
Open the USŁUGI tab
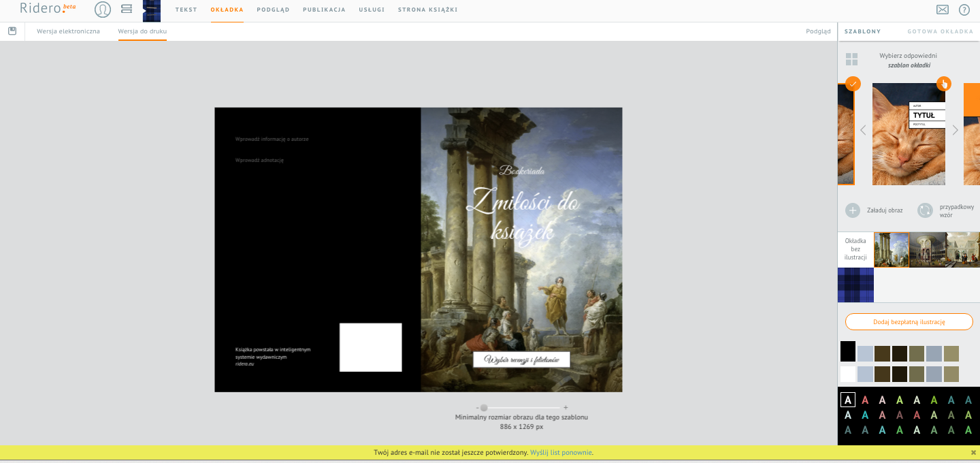372,10
